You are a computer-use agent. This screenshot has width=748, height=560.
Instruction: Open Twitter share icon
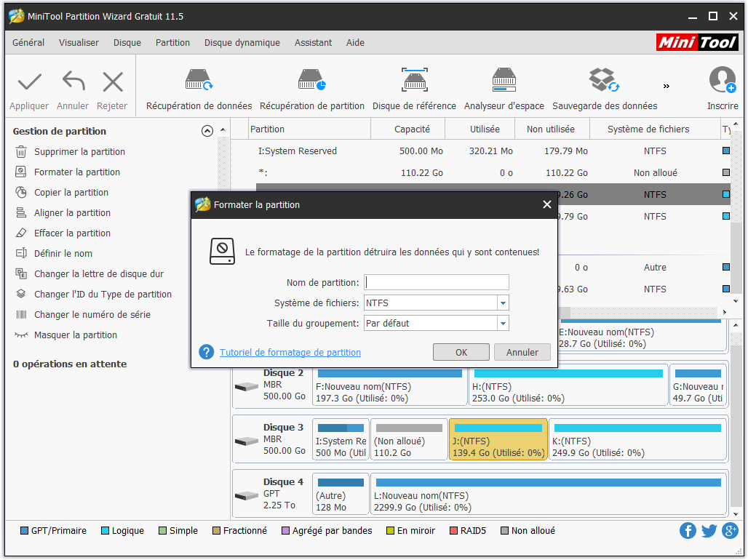coord(709,530)
